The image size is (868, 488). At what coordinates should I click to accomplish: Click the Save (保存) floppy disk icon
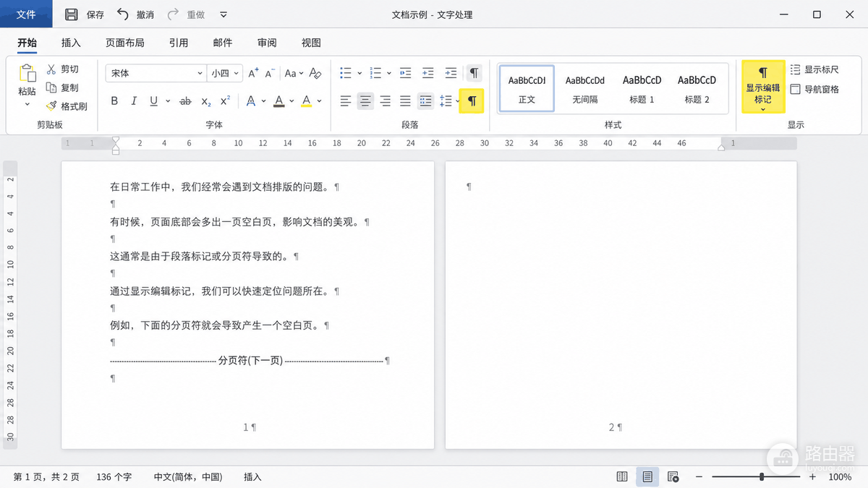tap(72, 14)
